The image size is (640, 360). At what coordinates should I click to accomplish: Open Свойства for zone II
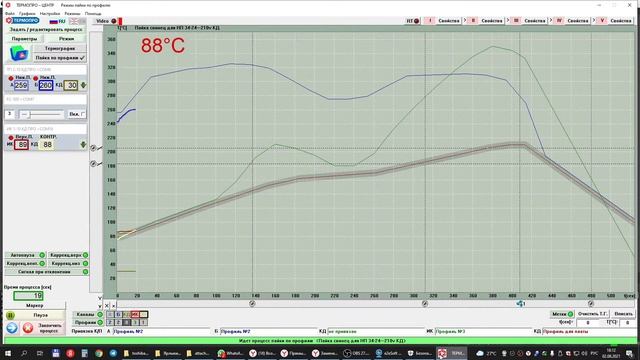click(x=492, y=20)
